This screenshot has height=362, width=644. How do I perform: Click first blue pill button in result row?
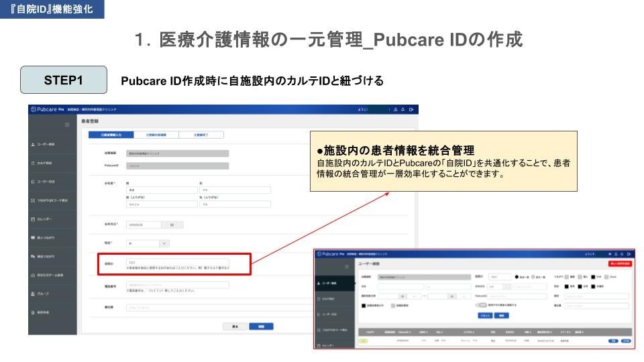click(613, 341)
